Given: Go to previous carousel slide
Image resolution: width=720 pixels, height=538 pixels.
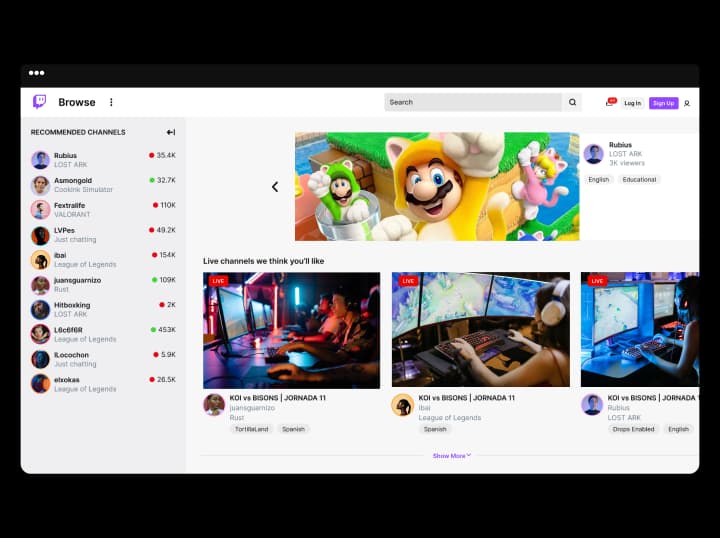Looking at the screenshot, I should [275, 187].
